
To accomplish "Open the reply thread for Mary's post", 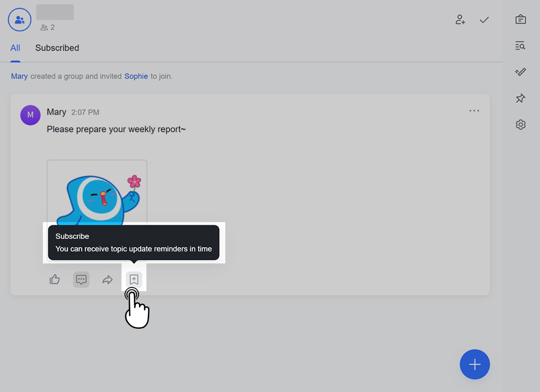I will tap(81, 280).
